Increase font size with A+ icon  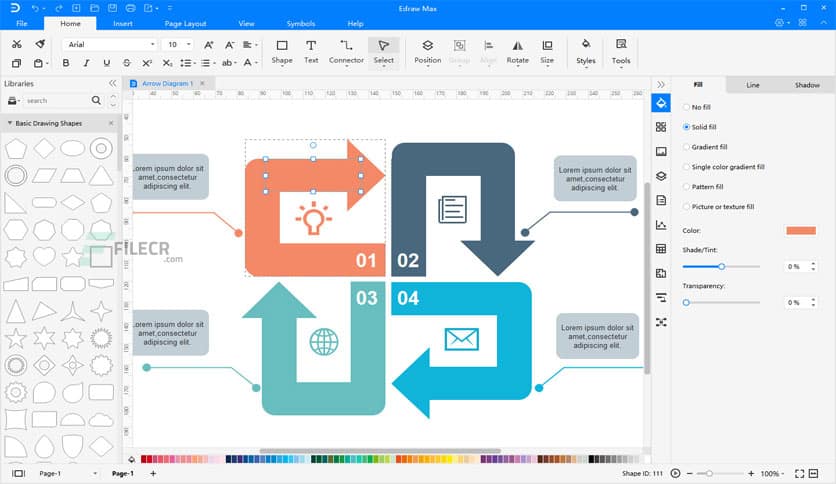(208, 45)
